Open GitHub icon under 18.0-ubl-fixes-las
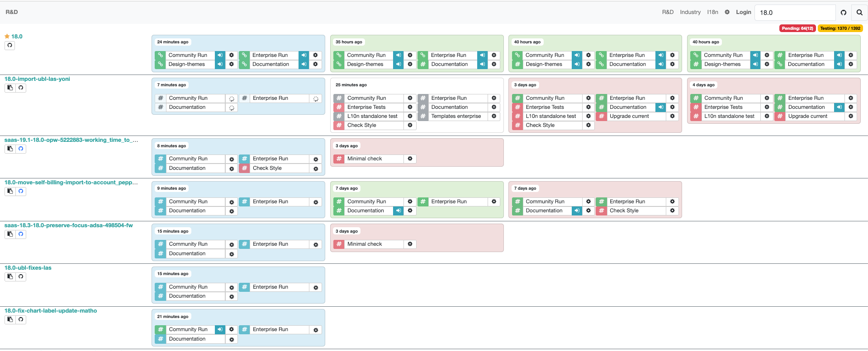Screen dimensions: 868x351 pyautogui.click(x=21, y=276)
